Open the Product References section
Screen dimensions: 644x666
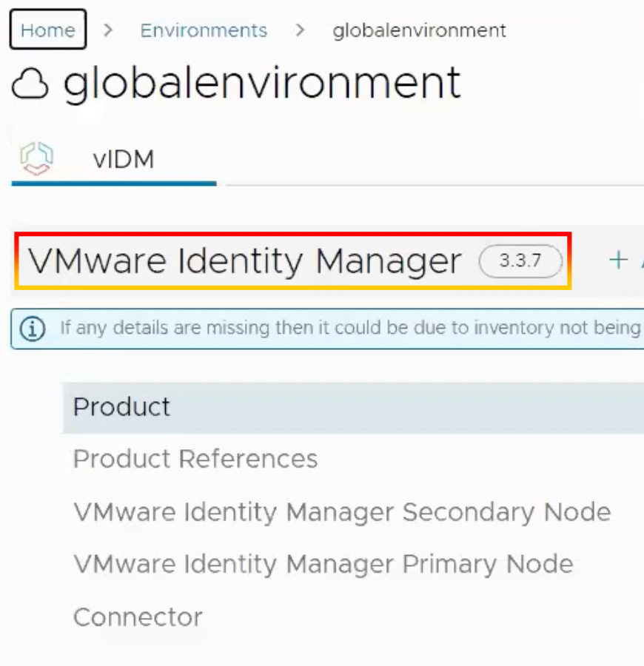tap(195, 460)
